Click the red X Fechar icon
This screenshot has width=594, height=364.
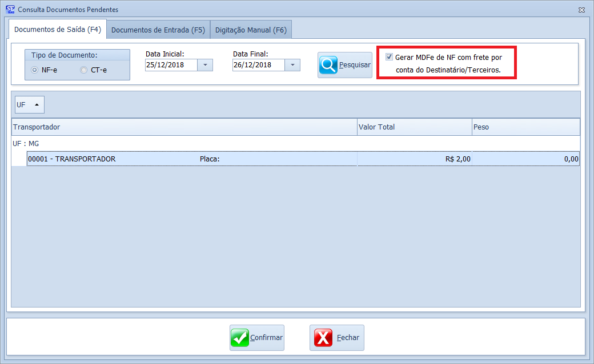(323, 338)
